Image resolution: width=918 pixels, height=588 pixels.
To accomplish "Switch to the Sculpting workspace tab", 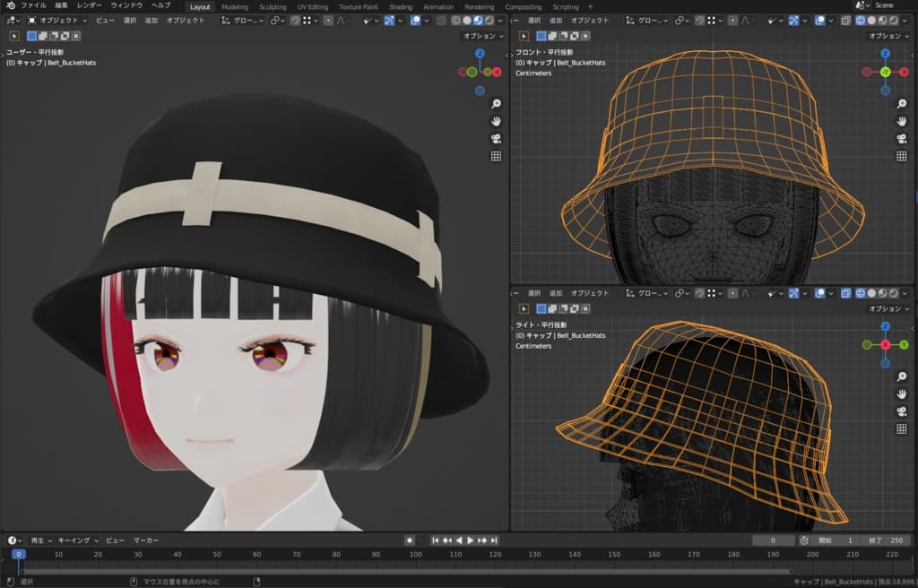I will point(273,6).
